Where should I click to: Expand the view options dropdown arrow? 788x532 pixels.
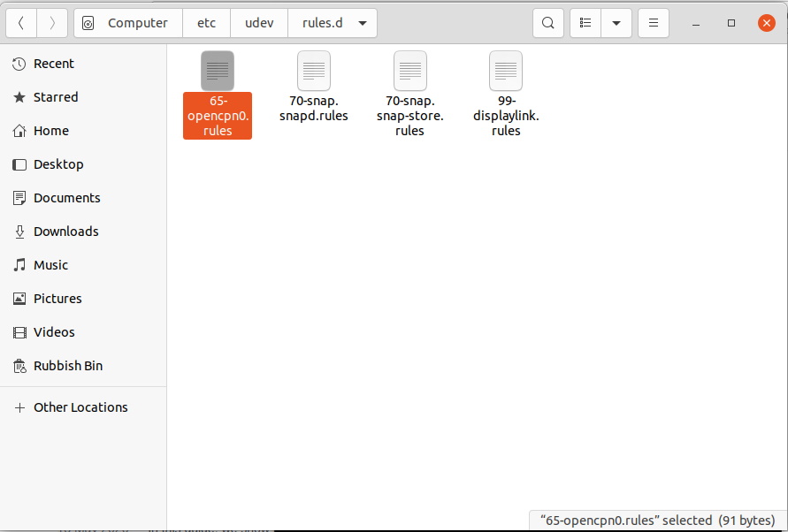pos(616,23)
